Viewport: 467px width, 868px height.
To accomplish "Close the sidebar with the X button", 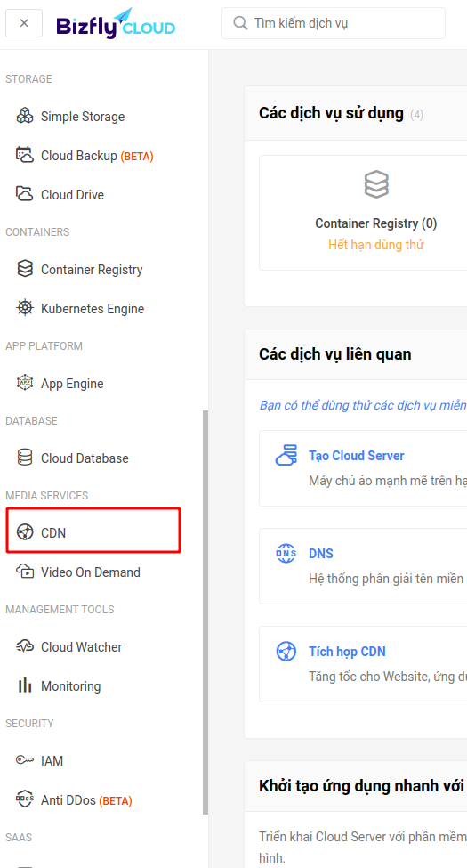I will tap(24, 23).
